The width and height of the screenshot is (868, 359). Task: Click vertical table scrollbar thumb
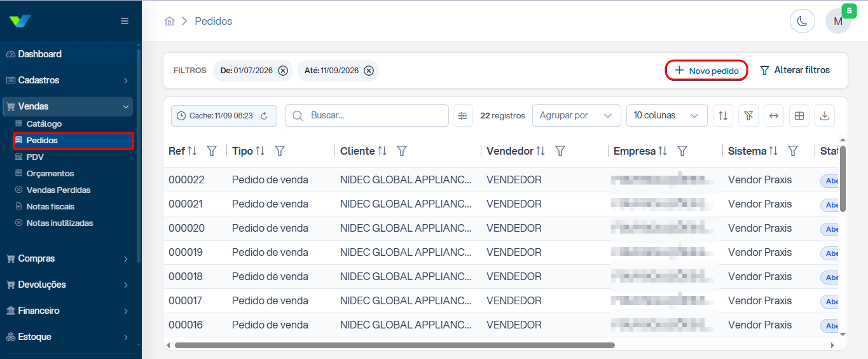pyautogui.click(x=843, y=179)
